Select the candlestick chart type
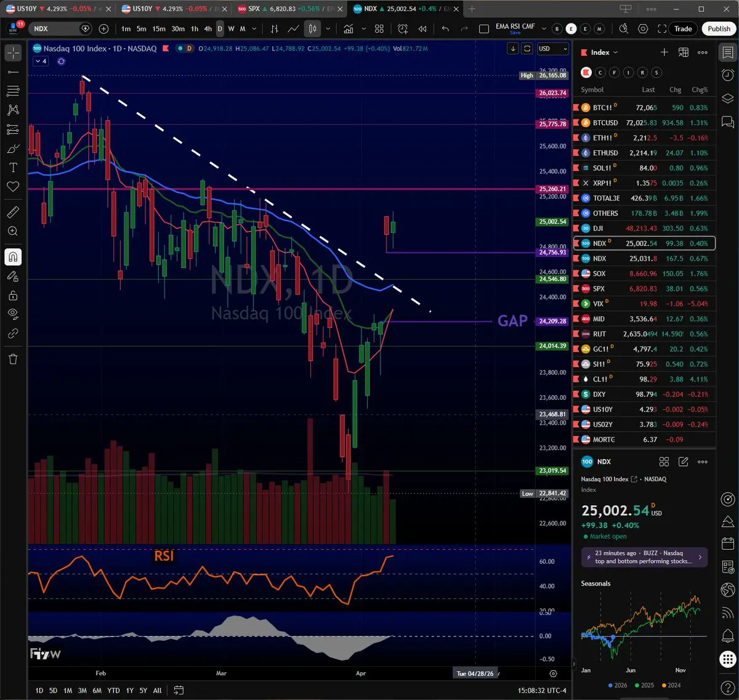The image size is (739, 700). click(x=312, y=29)
